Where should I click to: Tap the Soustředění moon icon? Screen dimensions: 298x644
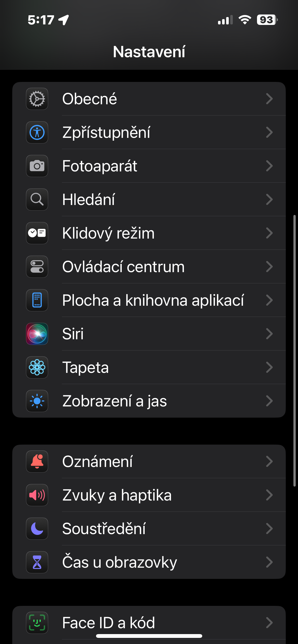point(37,529)
